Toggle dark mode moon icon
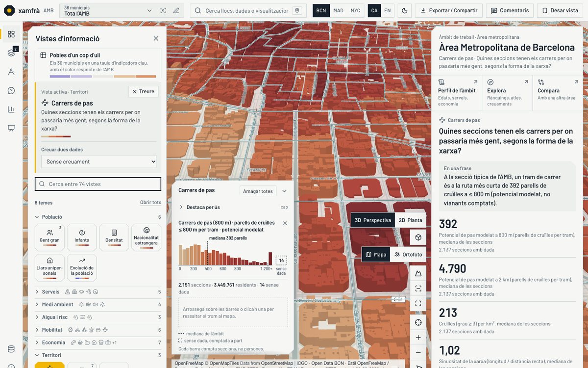Image resolution: width=588 pixels, height=368 pixels. tap(404, 10)
